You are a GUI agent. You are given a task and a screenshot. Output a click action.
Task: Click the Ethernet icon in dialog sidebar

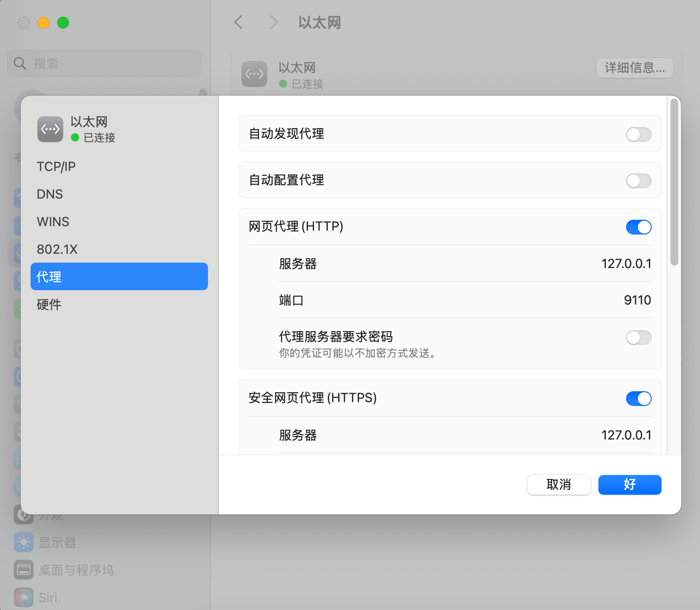50,129
